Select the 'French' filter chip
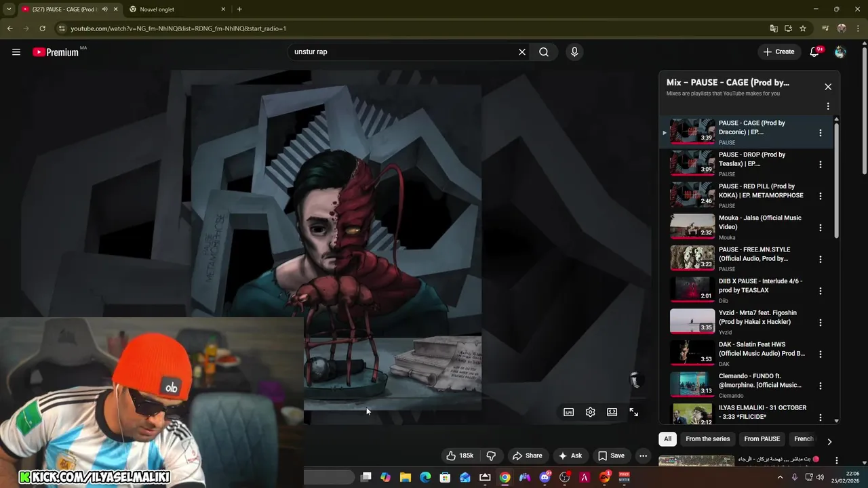The width and height of the screenshot is (868, 488). tap(804, 439)
